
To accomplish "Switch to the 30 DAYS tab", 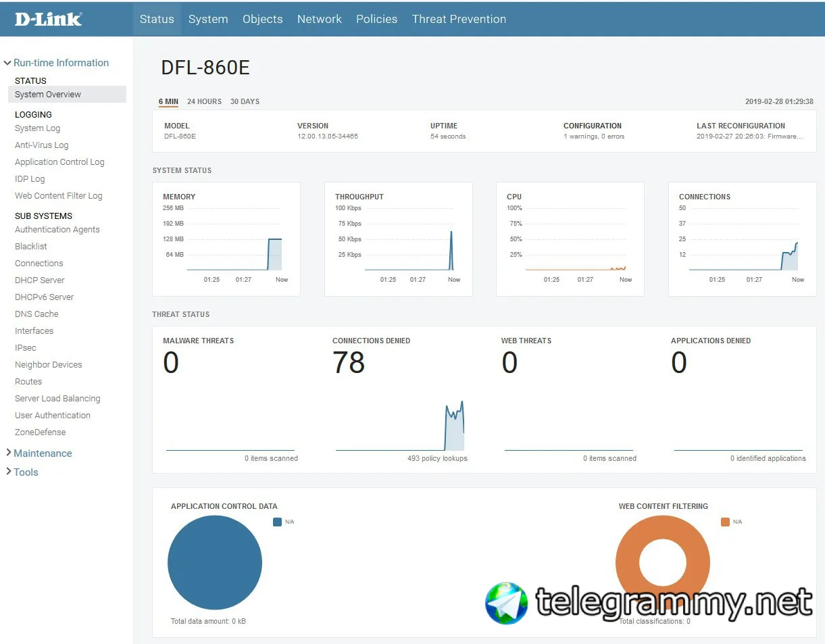I will click(245, 101).
